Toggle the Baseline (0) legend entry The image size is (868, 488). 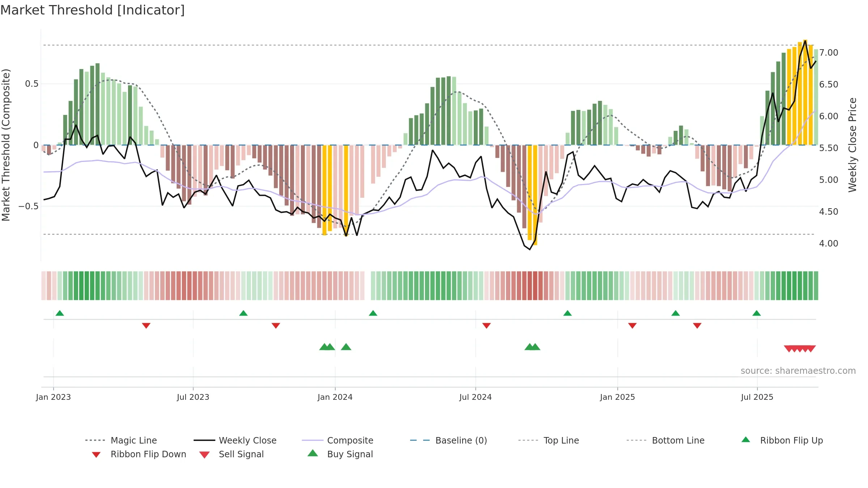[448, 440]
